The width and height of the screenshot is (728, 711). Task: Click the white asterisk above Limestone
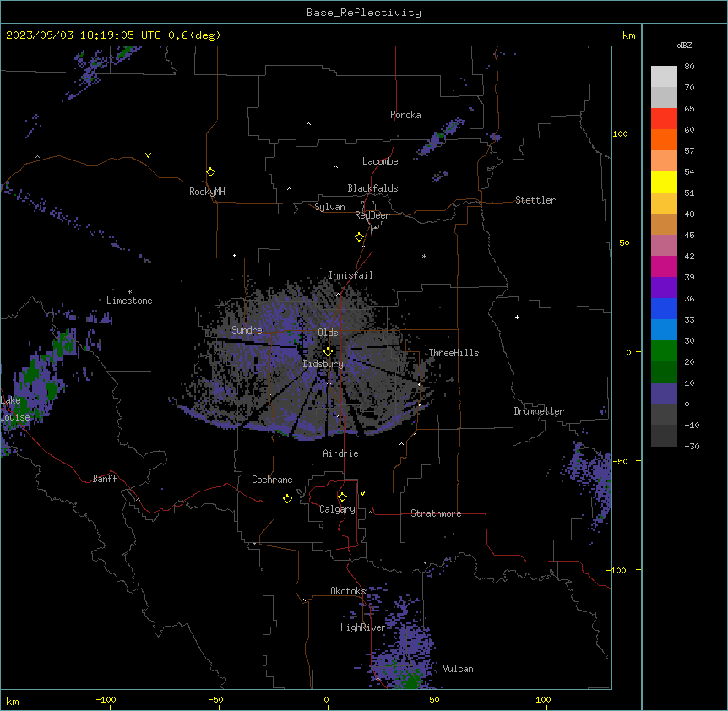coord(129,292)
